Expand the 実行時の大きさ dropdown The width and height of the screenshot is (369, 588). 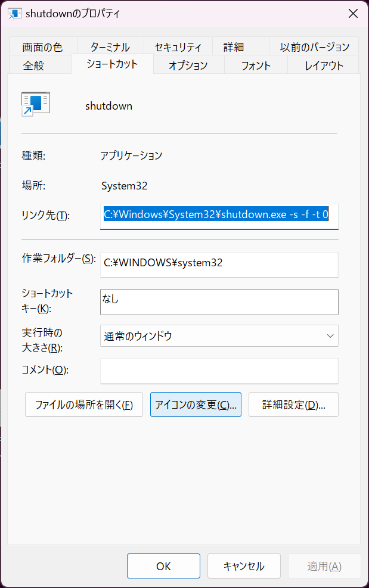pyautogui.click(x=219, y=335)
